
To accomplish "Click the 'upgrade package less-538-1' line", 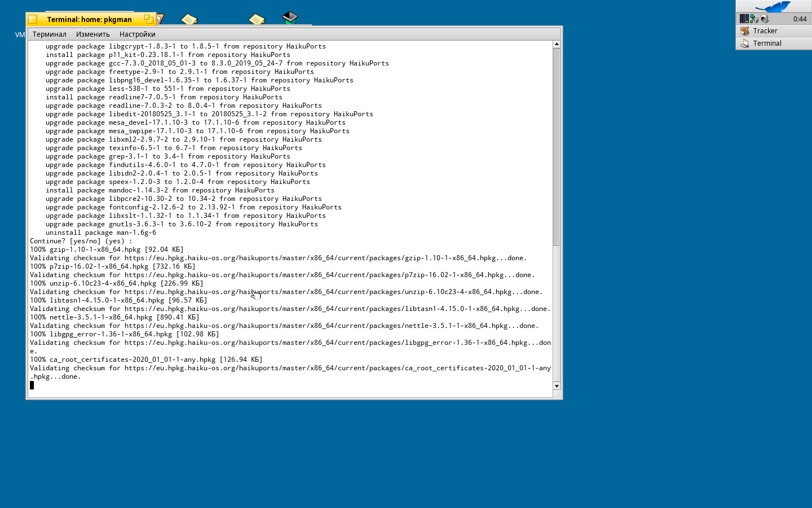I will [x=168, y=89].
